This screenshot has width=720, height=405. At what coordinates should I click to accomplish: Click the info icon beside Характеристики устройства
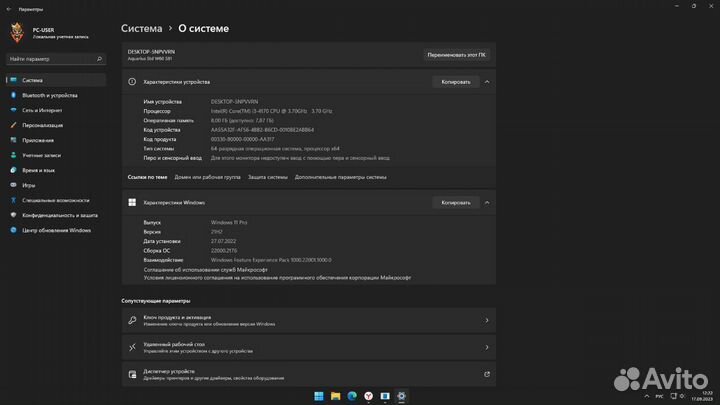tap(132, 82)
